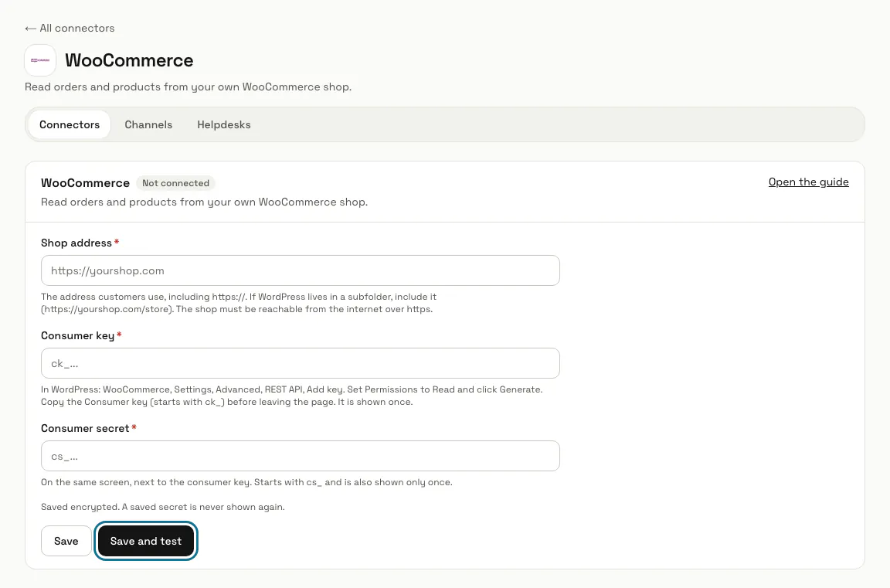
Task: Click the Save button
Action: [66, 541]
